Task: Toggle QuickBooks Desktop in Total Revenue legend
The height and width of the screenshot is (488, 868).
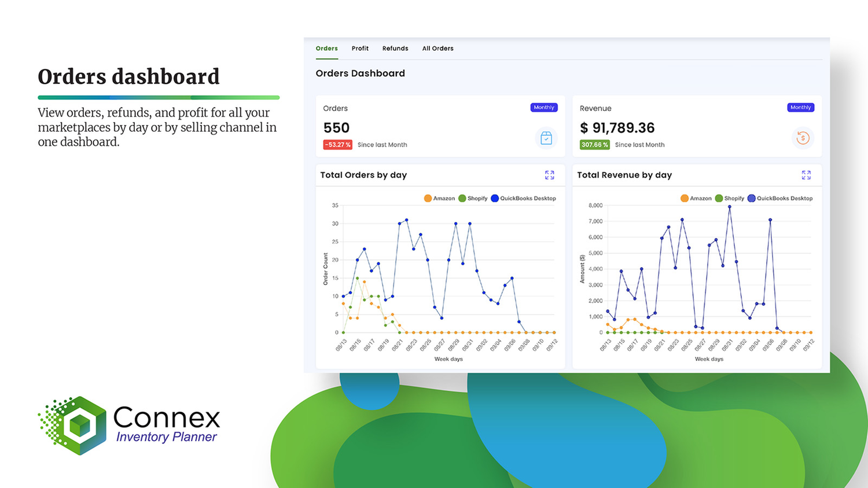Action: (780, 198)
